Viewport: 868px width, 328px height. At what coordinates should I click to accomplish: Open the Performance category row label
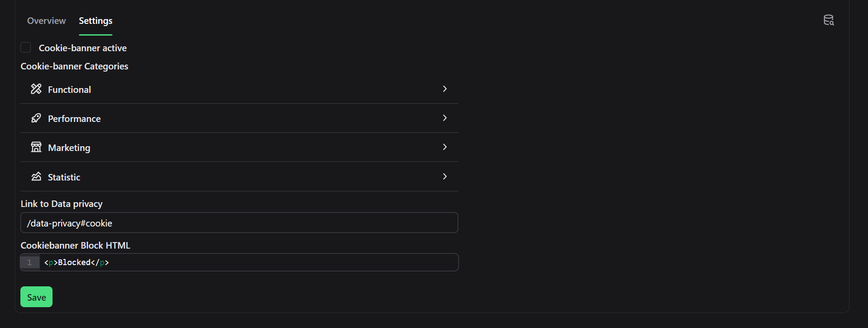coord(74,119)
